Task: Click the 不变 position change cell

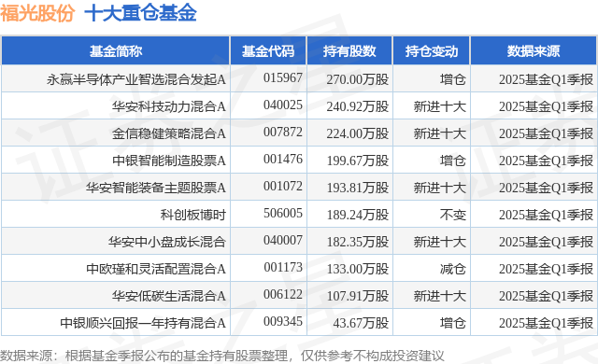Action: click(x=452, y=215)
